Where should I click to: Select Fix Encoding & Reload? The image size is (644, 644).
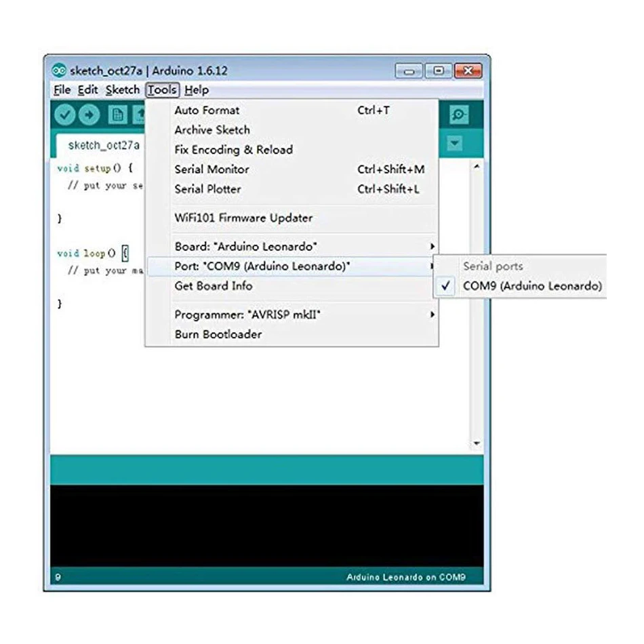coord(292,150)
